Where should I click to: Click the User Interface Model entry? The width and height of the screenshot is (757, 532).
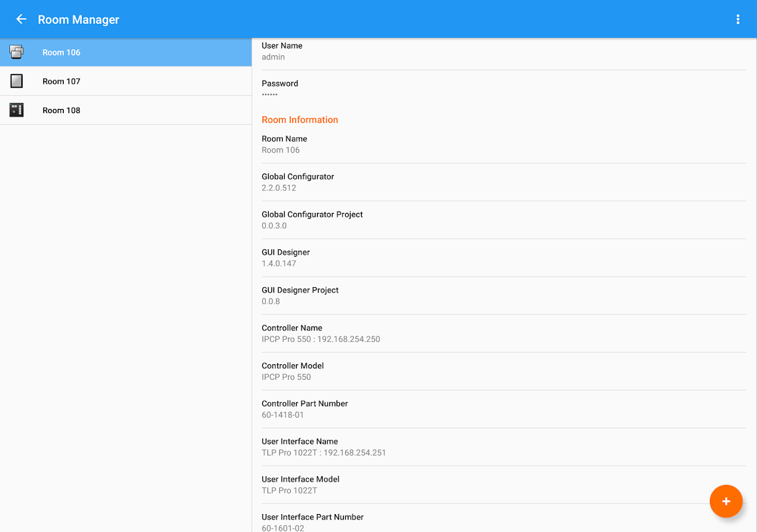504,485
